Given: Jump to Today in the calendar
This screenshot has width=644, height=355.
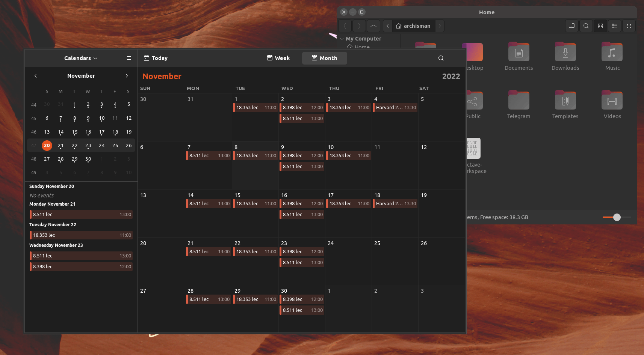Looking at the screenshot, I should [x=155, y=58].
